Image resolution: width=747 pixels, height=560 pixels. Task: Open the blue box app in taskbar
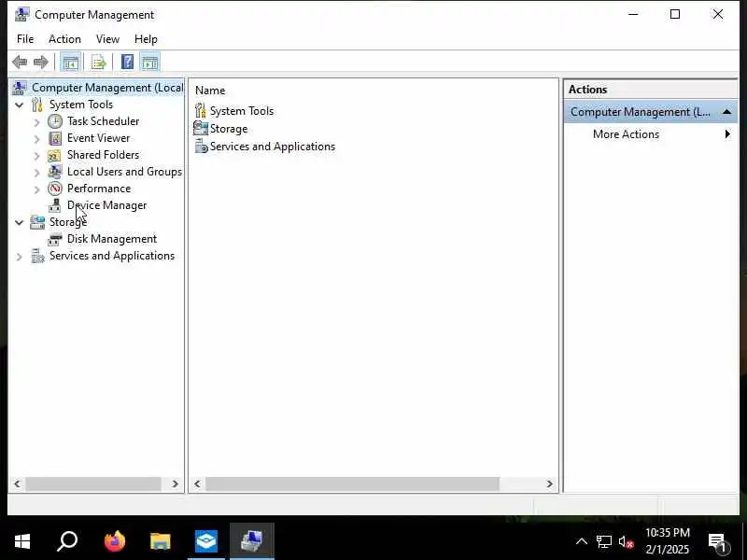click(206, 541)
